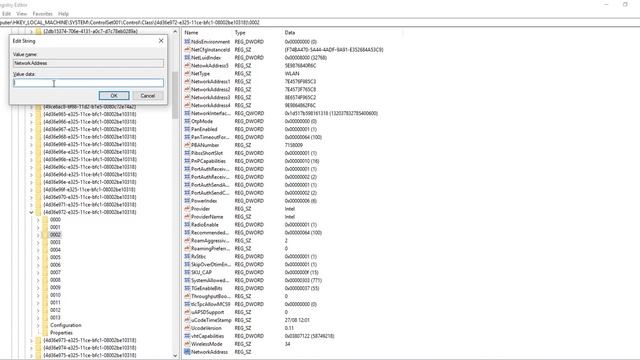Expand subkey 0003 chevron
640x360 pixels.
[38, 242]
